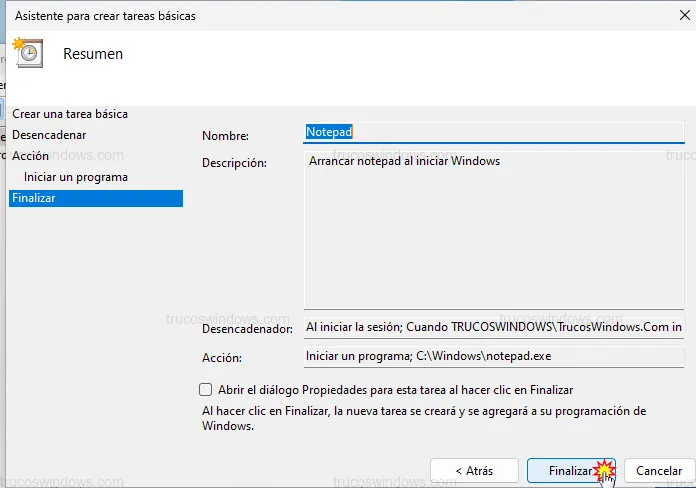This screenshot has height=488, width=696.
Task: Click the 'Nombre:' label
Action: (225, 136)
